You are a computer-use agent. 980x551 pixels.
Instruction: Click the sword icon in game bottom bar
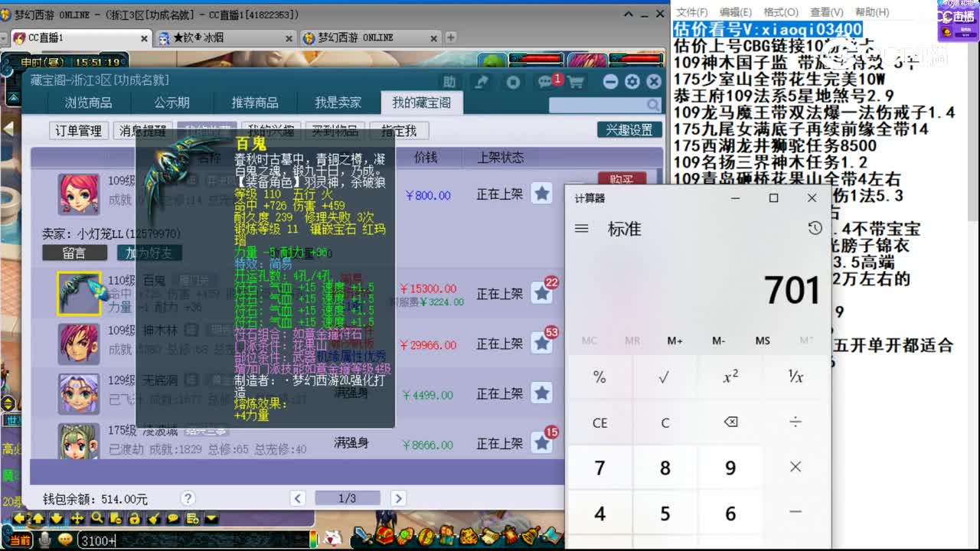(x=361, y=536)
